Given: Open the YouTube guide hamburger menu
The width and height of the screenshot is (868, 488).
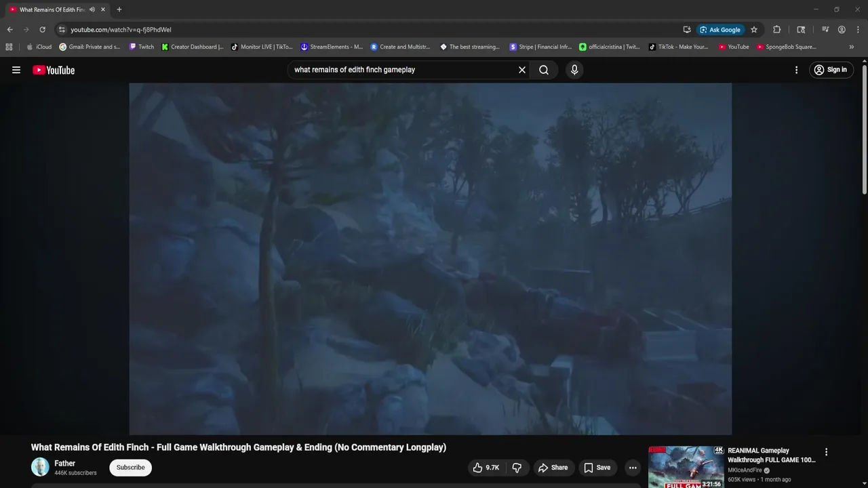Looking at the screenshot, I should coord(16,70).
